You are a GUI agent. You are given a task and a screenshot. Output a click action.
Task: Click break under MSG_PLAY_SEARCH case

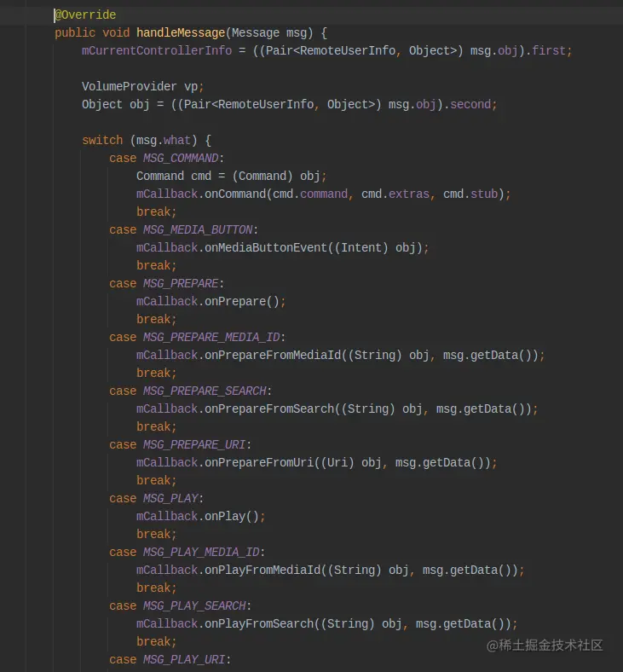pos(156,642)
